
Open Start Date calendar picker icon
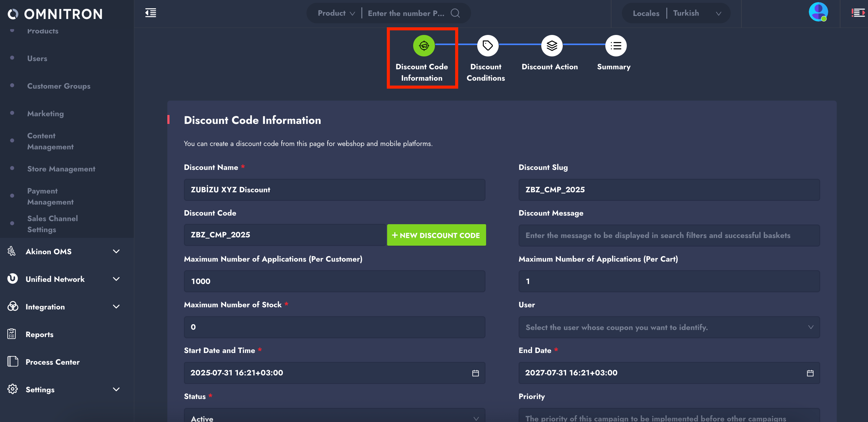pos(475,373)
